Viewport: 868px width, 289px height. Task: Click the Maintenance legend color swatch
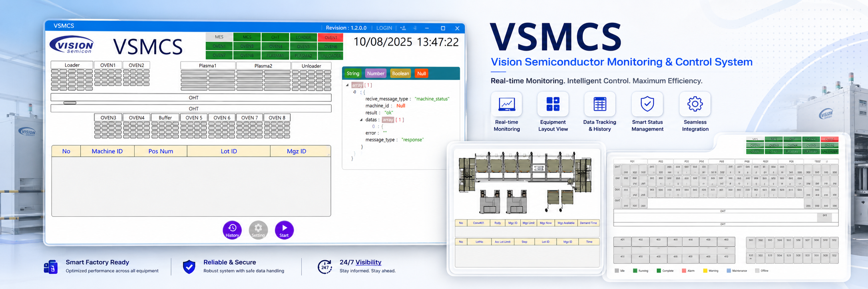tap(729, 271)
